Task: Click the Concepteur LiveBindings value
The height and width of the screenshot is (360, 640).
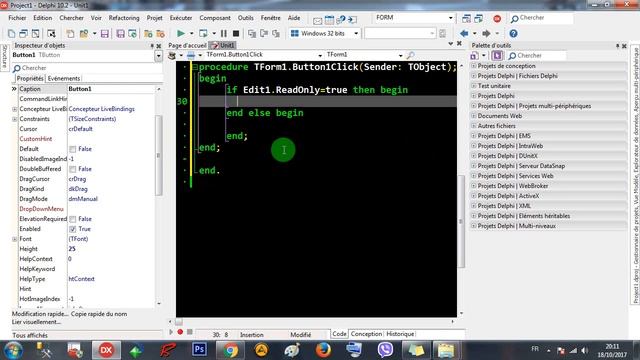Action: click(101, 109)
